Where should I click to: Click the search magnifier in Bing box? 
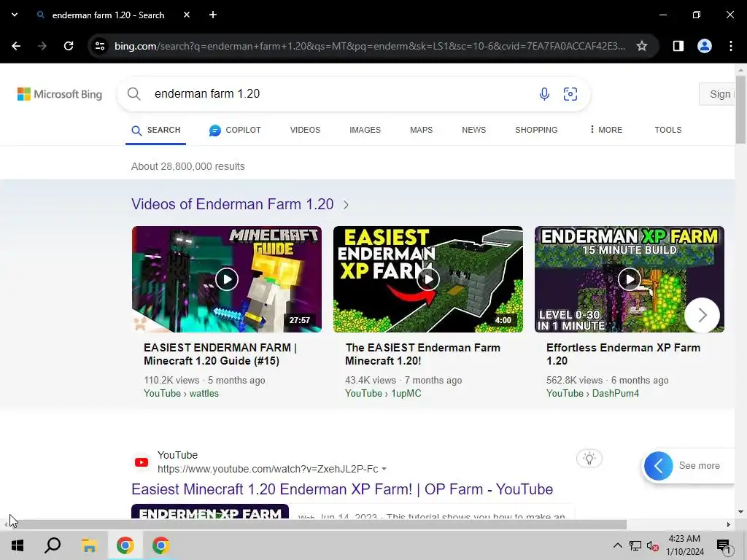coord(134,94)
